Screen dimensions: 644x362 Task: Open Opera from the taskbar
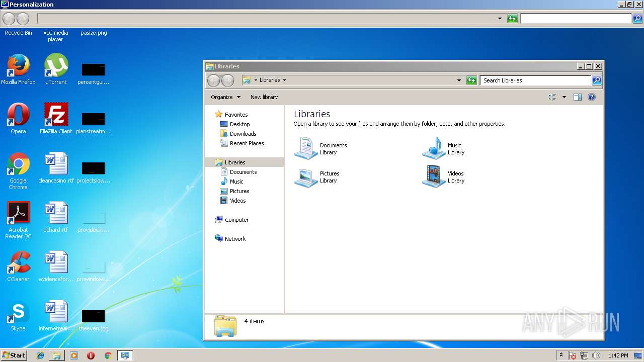tap(91, 355)
